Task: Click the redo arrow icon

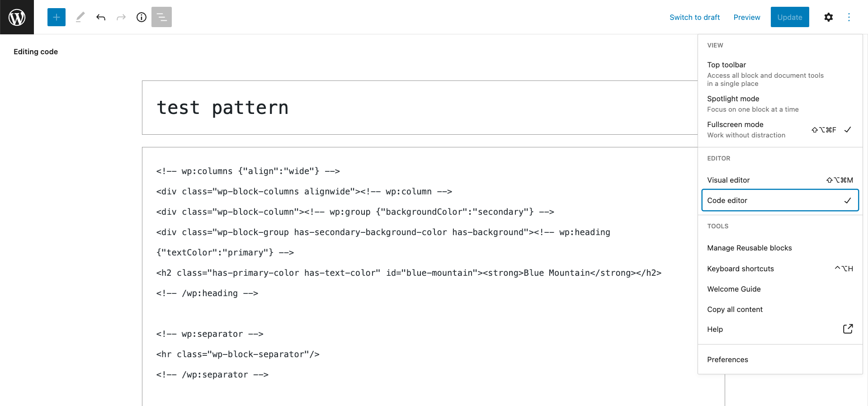Action: click(121, 17)
